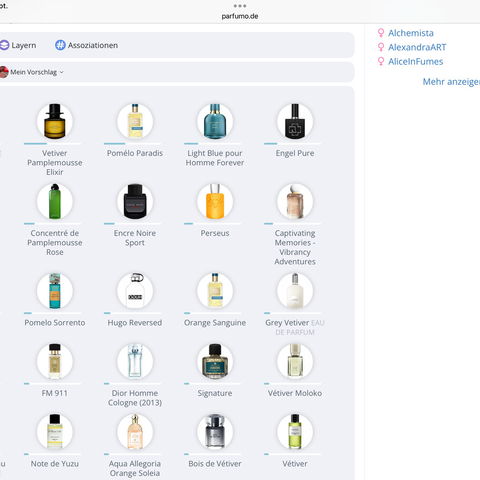Click the Mehr anzeigen link
Image resolution: width=480 pixels, height=480 pixels.
coord(451,82)
